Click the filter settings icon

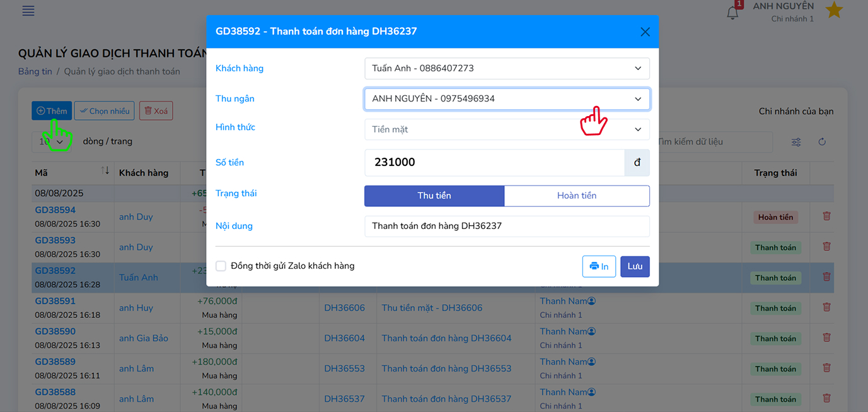(796, 142)
